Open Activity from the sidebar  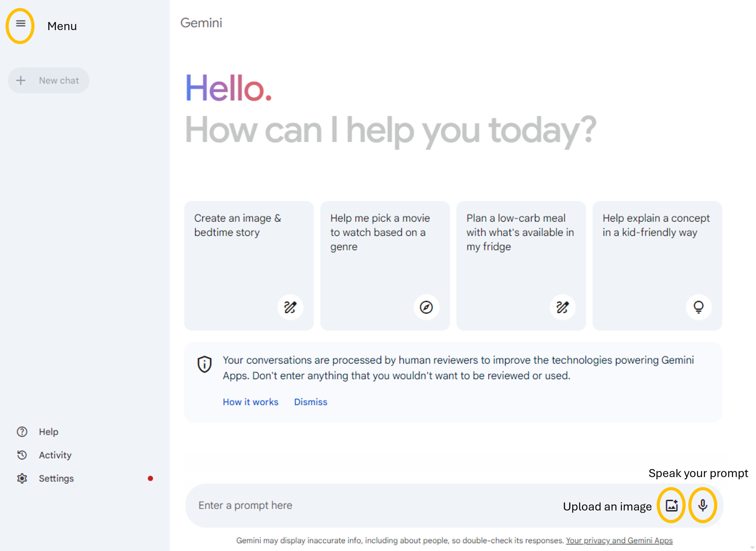55,455
